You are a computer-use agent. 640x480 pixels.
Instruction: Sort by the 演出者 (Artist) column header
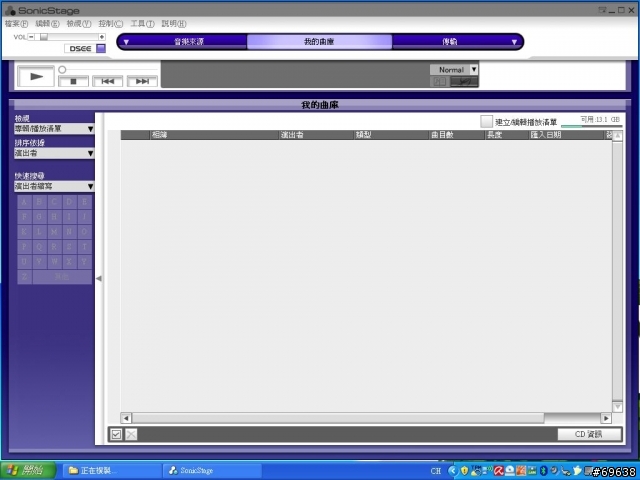click(x=316, y=135)
